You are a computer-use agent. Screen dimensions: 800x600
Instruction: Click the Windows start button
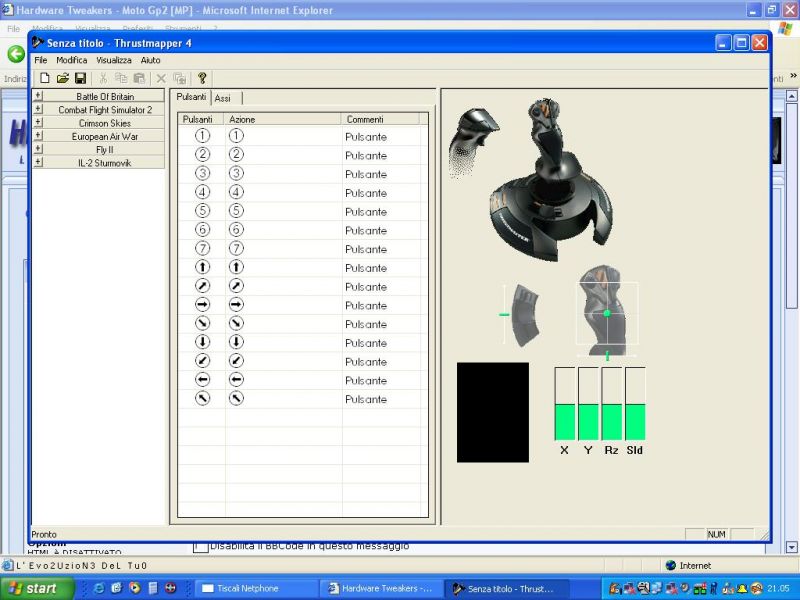tap(35, 588)
